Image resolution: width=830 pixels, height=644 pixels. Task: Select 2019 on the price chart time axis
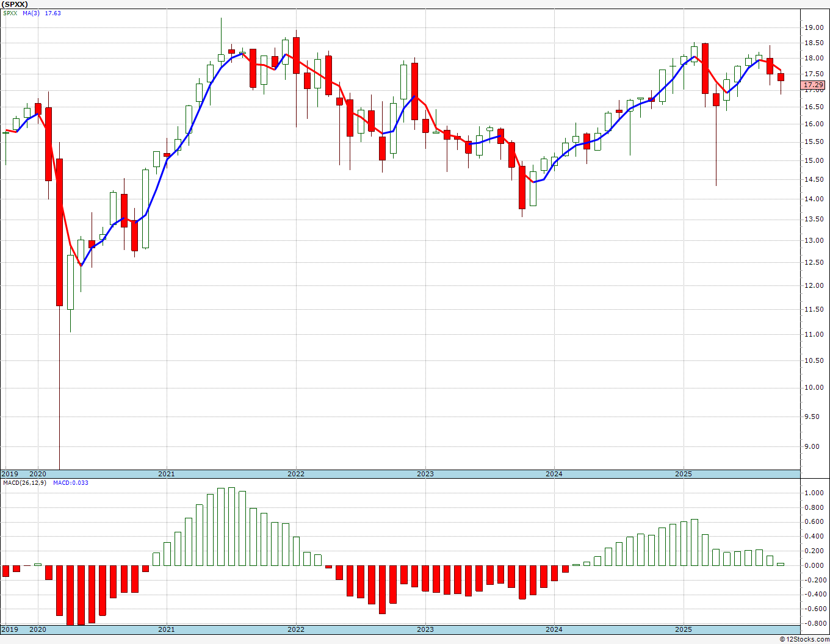(x=9, y=474)
